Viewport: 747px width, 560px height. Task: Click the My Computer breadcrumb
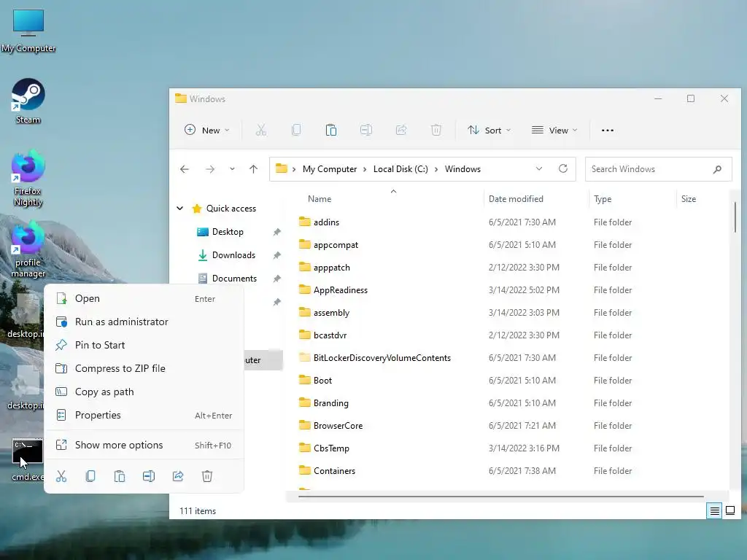pyautogui.click(x=330, y=169)
